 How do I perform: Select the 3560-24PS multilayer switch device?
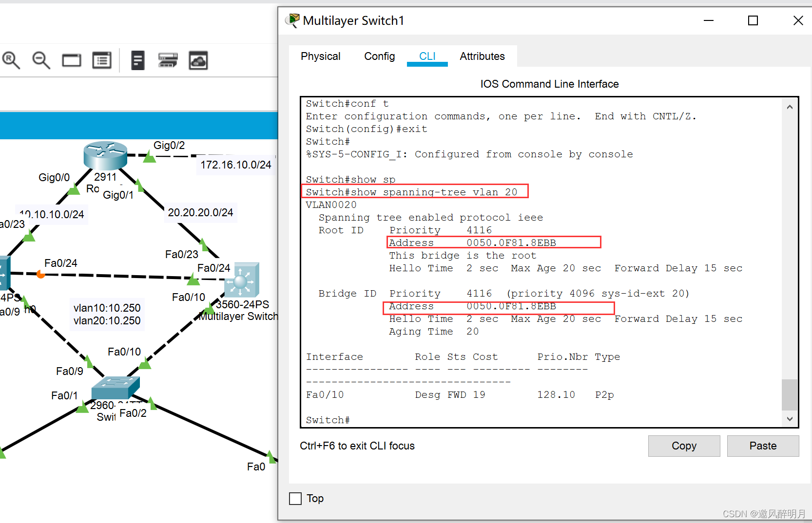click(x=242, y=280)
